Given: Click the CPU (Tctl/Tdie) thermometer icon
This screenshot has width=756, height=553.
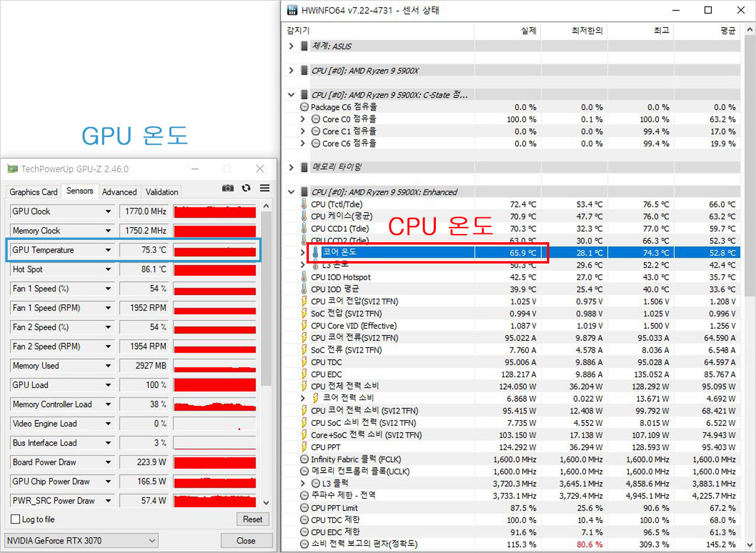Looking at the screenshot, I should point(305,204).
